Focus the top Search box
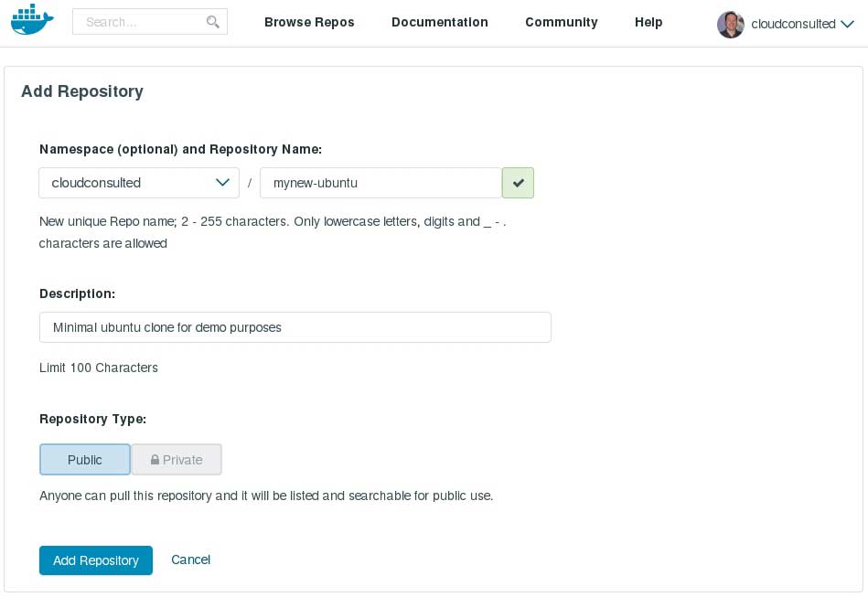Viewport: 868px width, 597px height. pos(142,22)
